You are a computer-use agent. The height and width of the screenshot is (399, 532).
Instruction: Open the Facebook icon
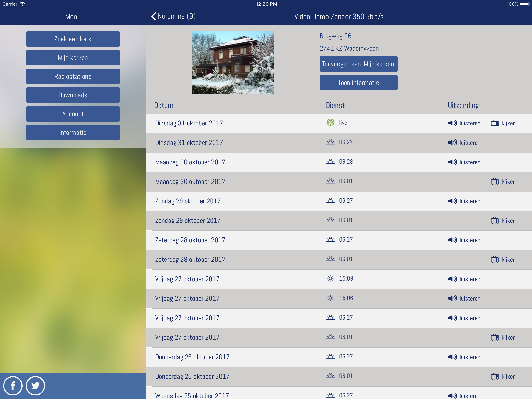(x=13, y=386)
